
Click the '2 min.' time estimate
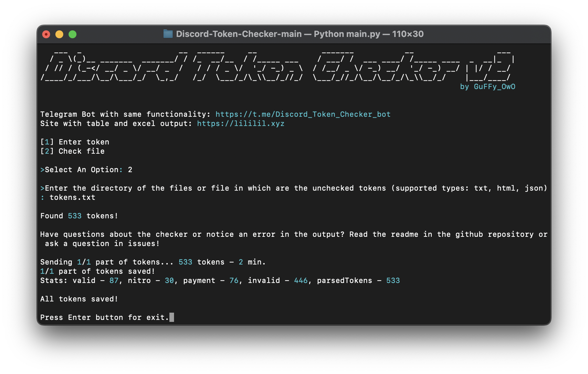(x=252, y=262)
